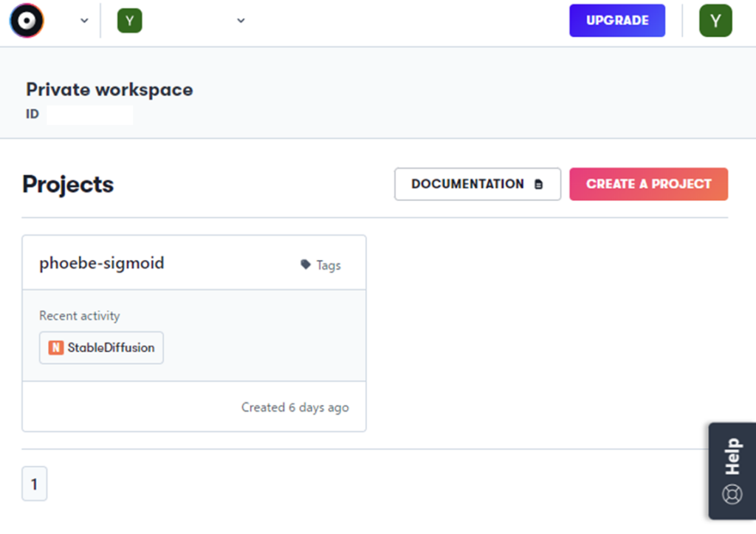Image resolution: width=756 pixels, height=534 pixels.
Task: Select the workspace ID value field
Action: (89, 114)
